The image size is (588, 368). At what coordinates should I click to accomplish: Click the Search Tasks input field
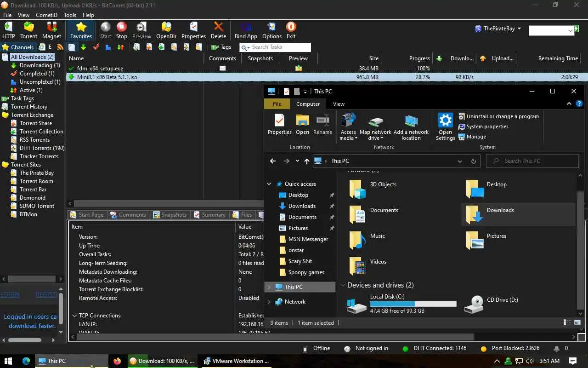pos(276,47)
